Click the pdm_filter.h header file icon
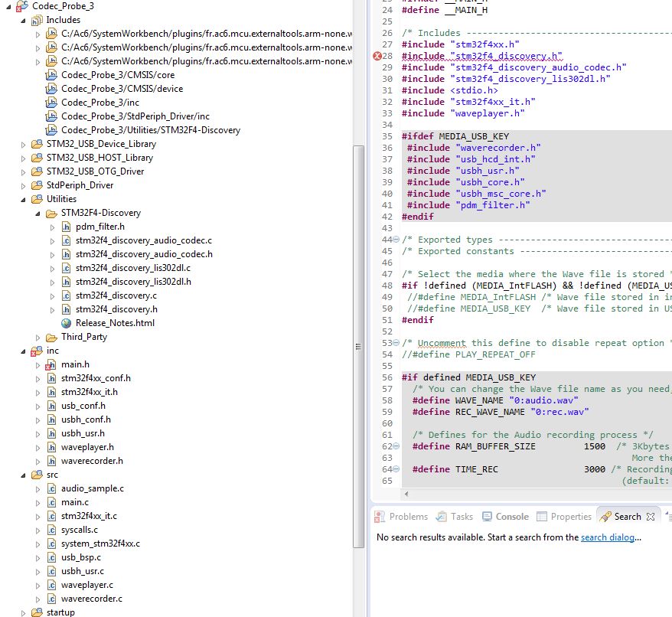This screenshot has height=617, width=672. (x=66, y=227)
